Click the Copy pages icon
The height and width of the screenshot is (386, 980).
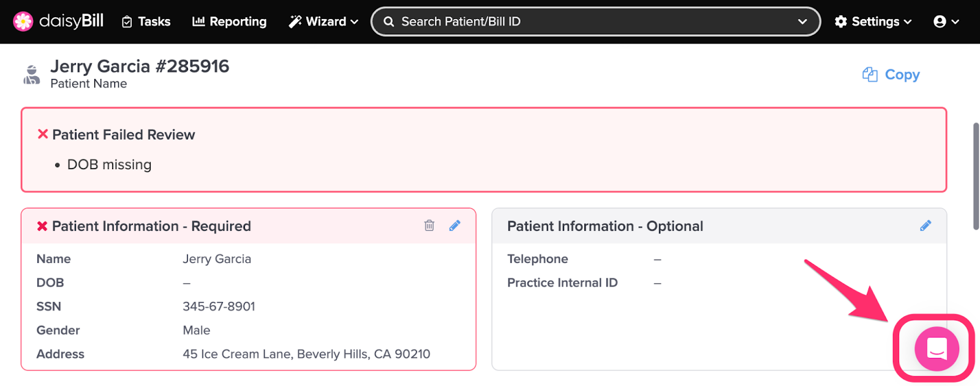[870, 75]
